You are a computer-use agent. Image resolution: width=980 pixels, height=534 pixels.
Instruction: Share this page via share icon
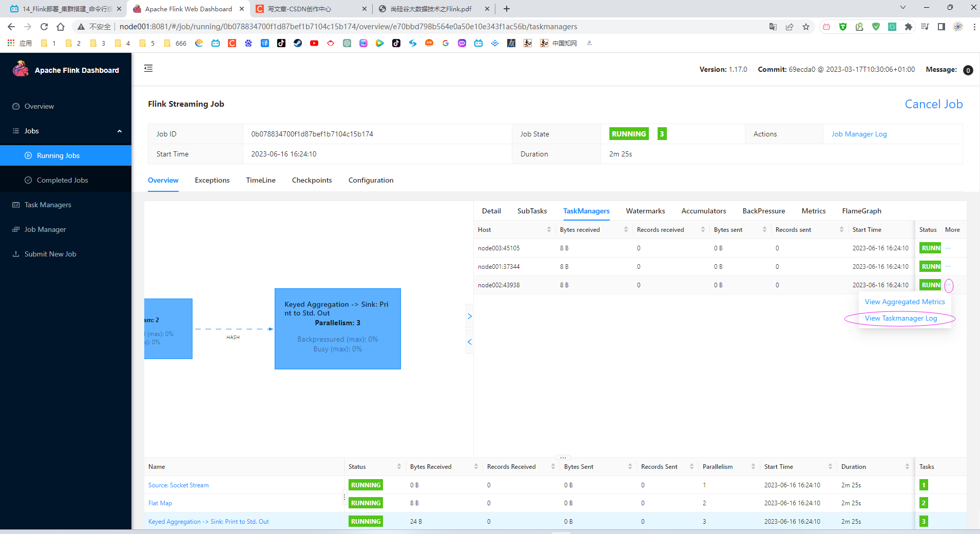(790, 27)
